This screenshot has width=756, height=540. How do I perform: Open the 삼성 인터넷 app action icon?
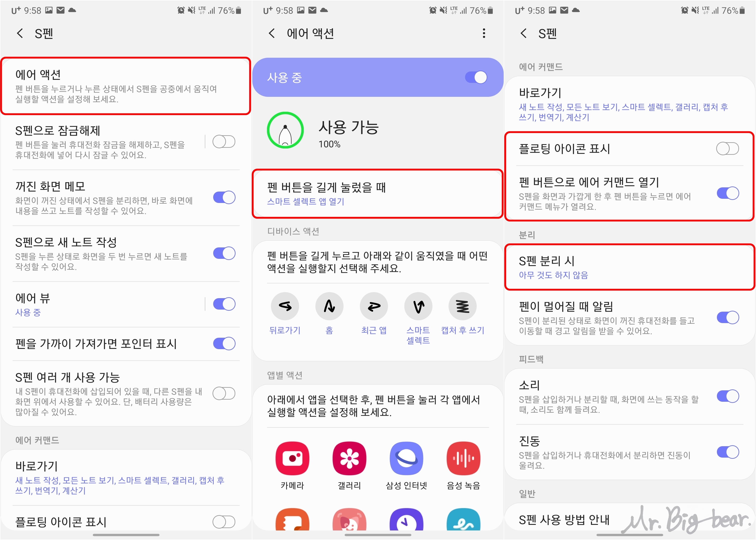(406, 458)
